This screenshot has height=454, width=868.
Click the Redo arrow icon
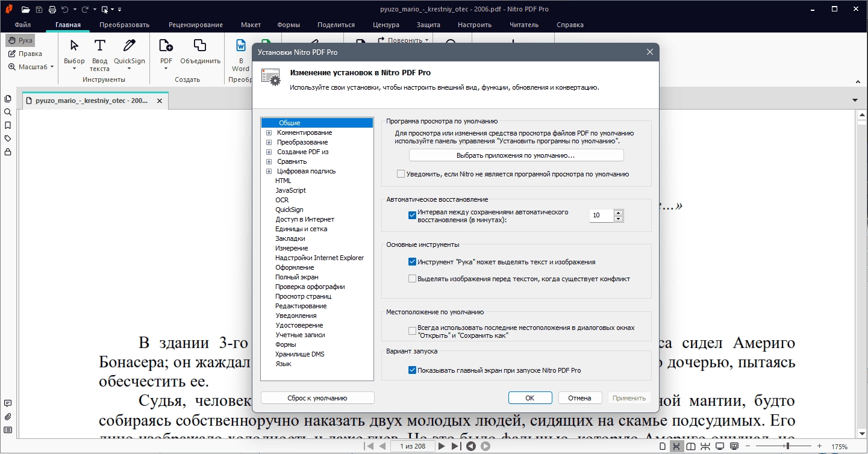click(85, 9)
